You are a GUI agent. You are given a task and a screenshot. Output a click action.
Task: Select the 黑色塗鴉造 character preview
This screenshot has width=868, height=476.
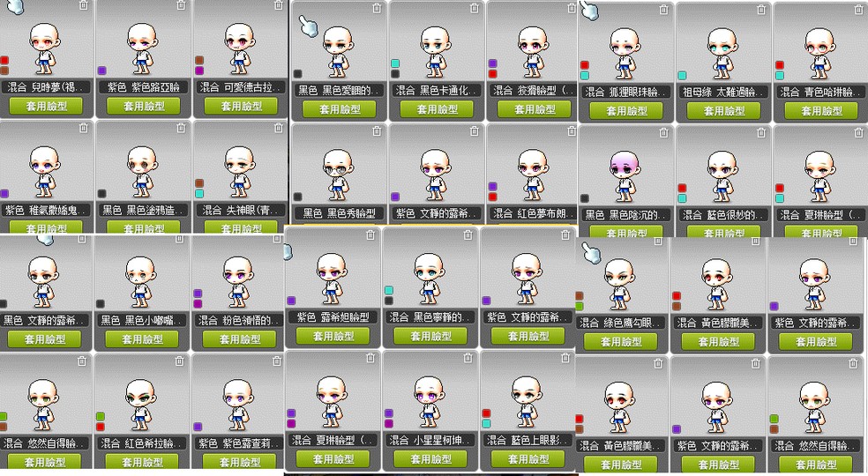click(x=142, y=173)
